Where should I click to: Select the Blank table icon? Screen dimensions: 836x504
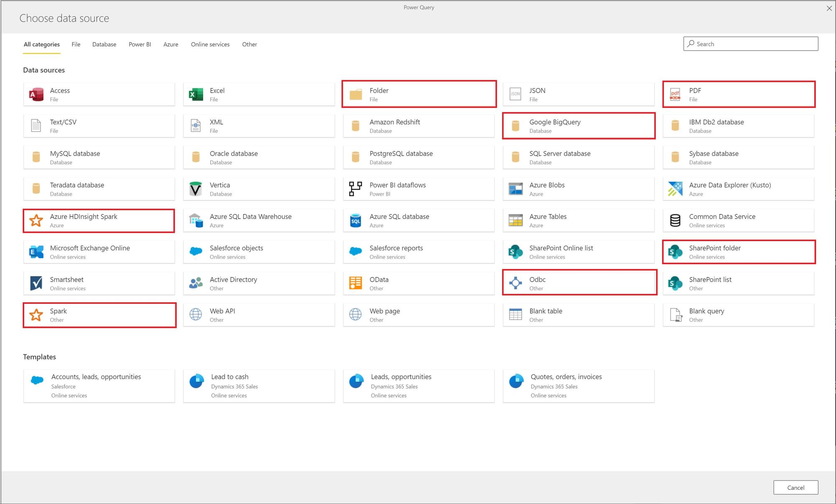(x=515, y=315)
